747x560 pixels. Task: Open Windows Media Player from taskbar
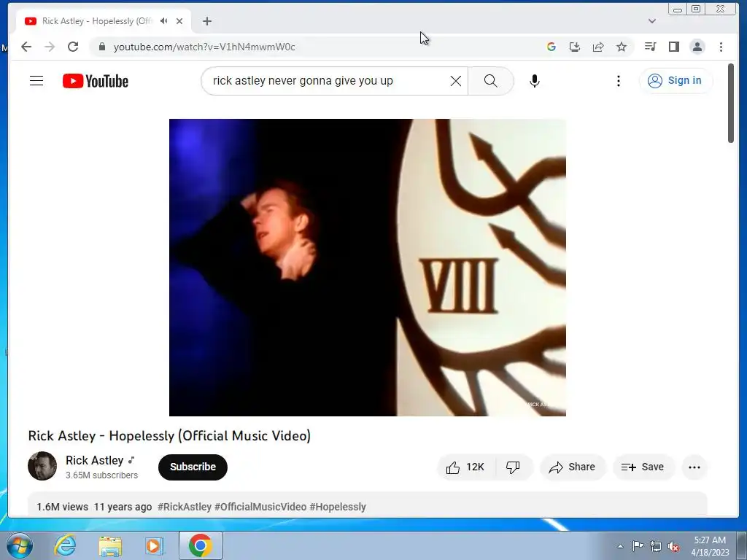point(155,545)
